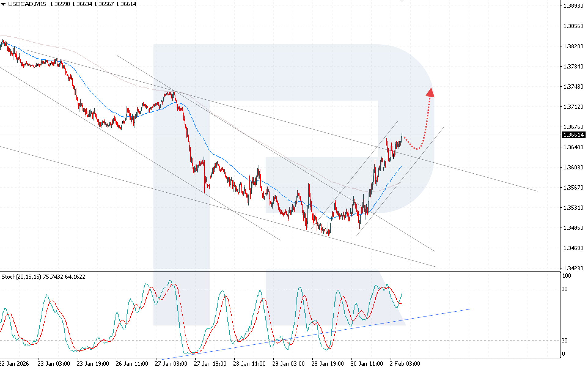Screen dimensions: 588x370
Task: Click the USDCAD,M15 chart title text
Action: coord(27,4)
